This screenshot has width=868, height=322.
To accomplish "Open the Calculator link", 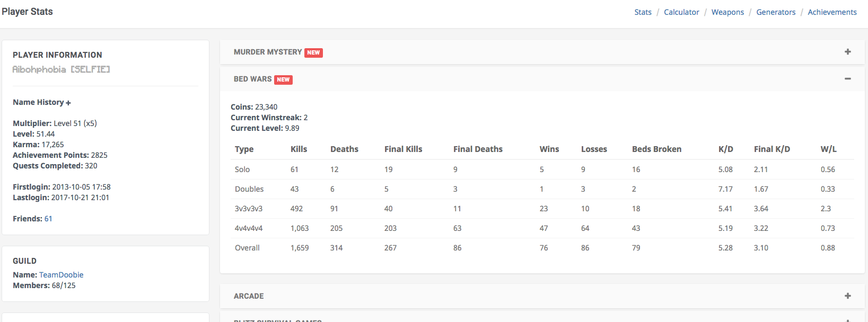I will click(681, 12).
